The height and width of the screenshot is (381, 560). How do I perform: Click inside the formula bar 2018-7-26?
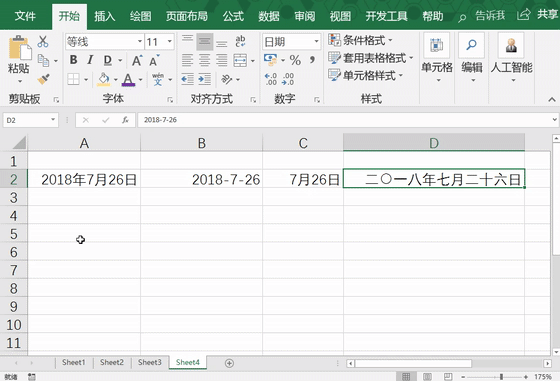(345, 120)
